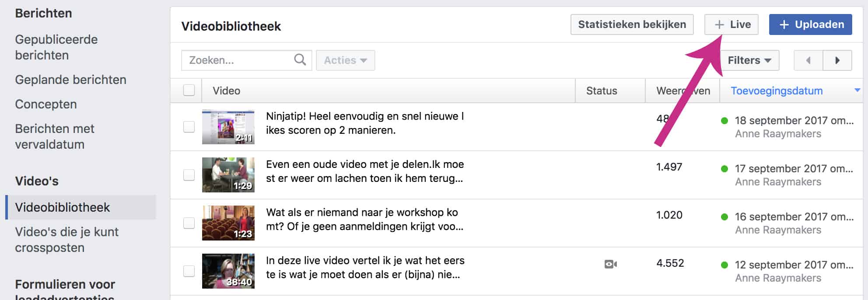Image resolution: width=868 pixels, height=300 pixels.
Task: Toggle the select-all videos checkbox
Action: pyautogui.click(x=189, y=91)
